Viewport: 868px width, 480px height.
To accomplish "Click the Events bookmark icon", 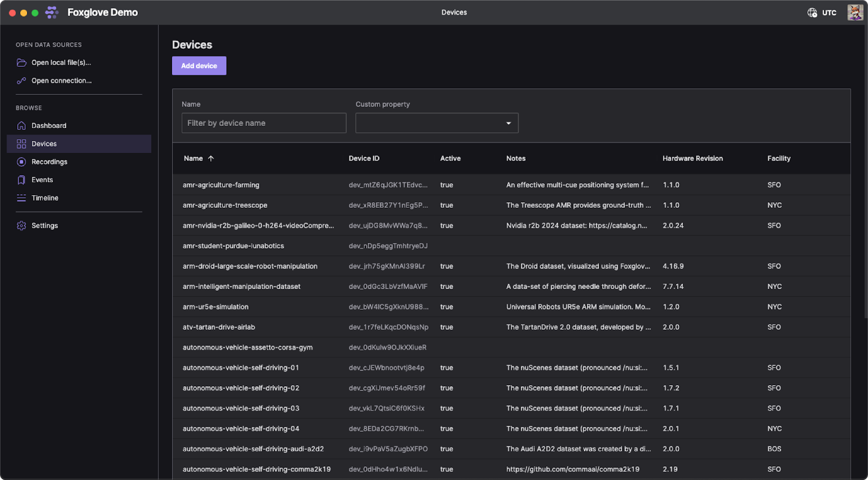I will point(22,180).
